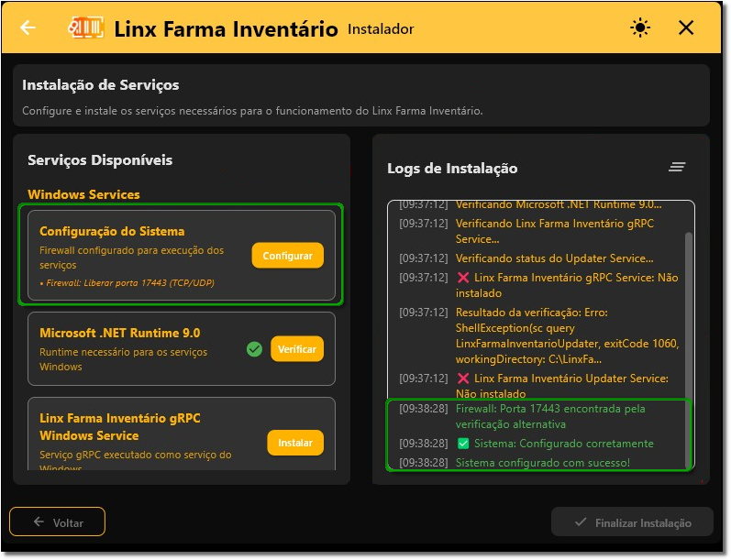Click the Instalação de Serviços heading

[x=101, y=85]
